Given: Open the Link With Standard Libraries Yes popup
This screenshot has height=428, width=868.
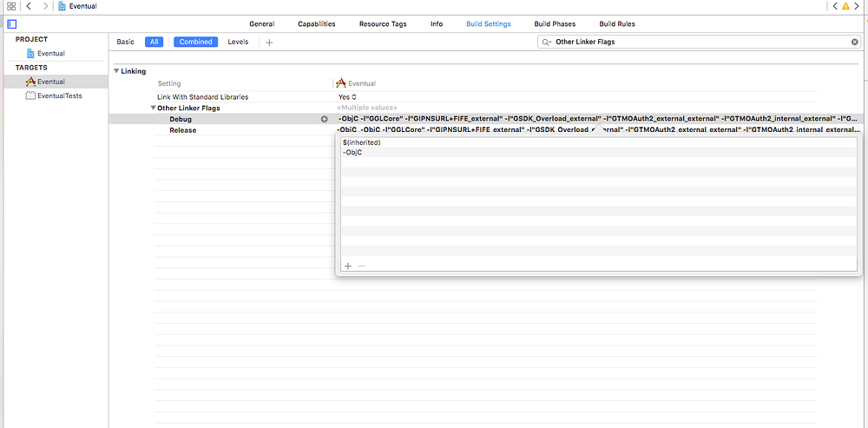Looking at the screenshot, I should pyautogui.click(x=348, y=97).
